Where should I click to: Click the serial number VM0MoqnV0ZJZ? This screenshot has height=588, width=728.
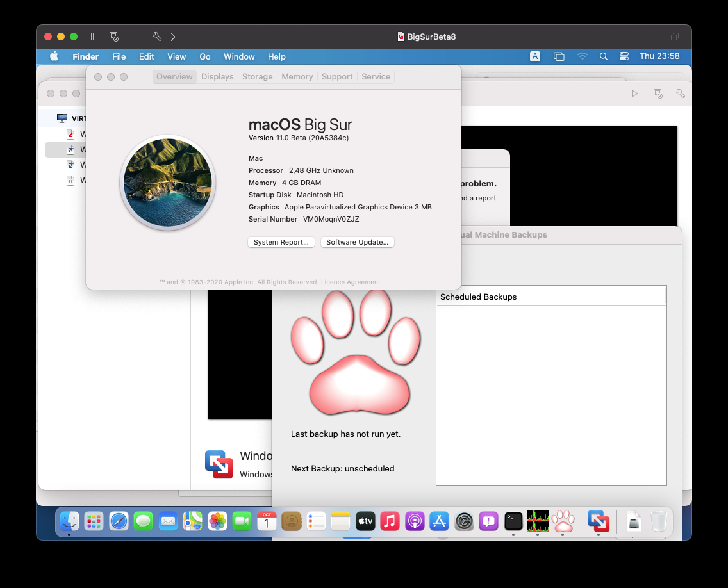coord(331,219)
